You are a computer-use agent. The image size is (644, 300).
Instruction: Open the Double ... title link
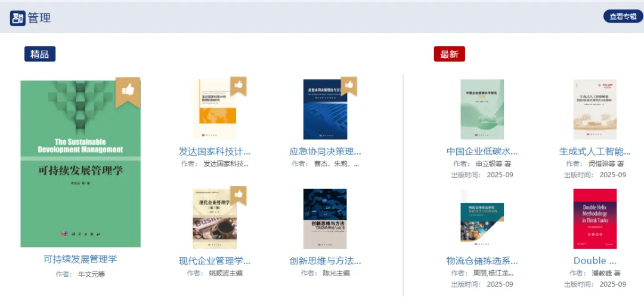595,261
